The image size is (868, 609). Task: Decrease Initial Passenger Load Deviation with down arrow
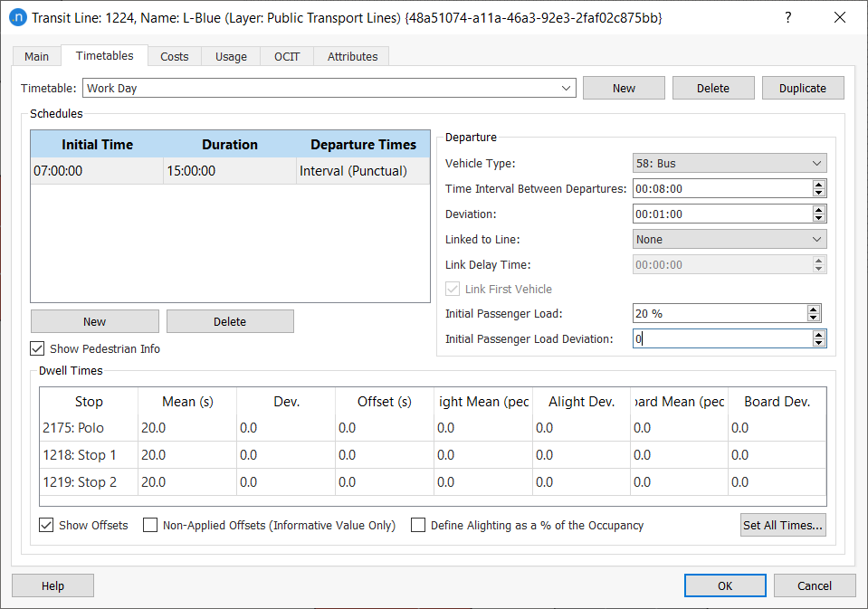[819, 343]
